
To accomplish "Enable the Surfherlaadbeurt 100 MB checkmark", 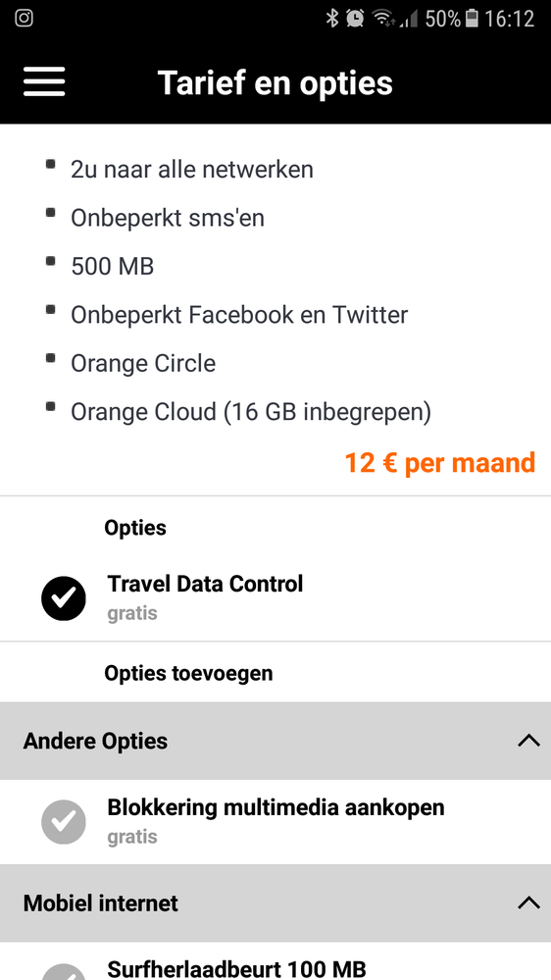I will [64, 972].
